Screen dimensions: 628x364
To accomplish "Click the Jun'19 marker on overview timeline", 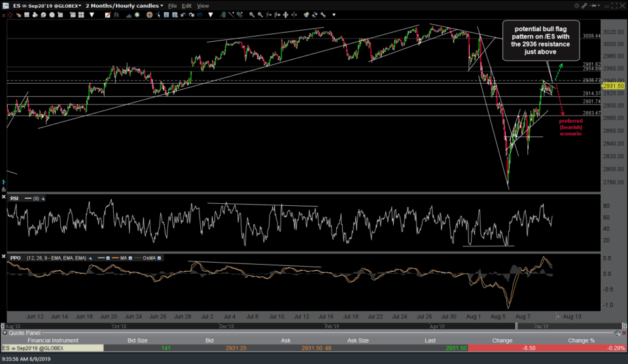I will pos(541,326).
